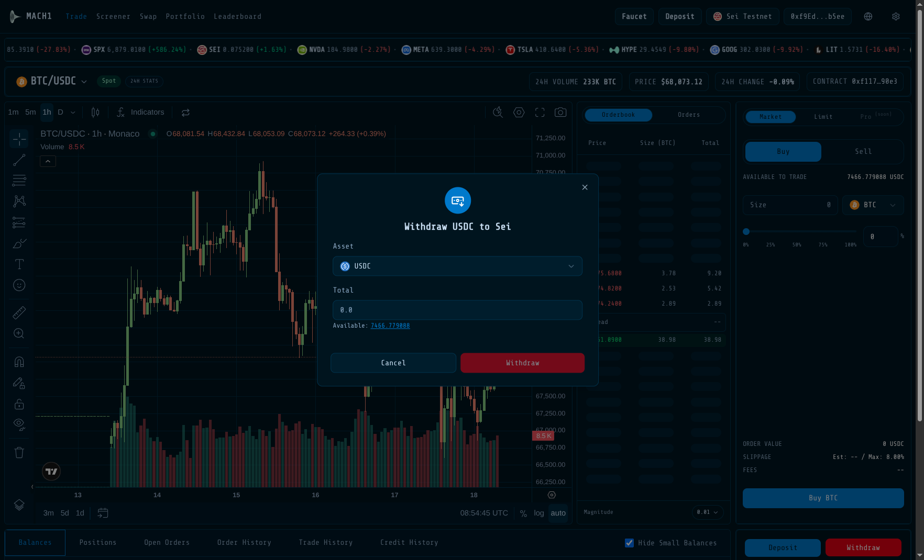Click the red Withdraw dialog button
Image resolution: width=924 pixels, height=560 pixels.
pos(522,363)
